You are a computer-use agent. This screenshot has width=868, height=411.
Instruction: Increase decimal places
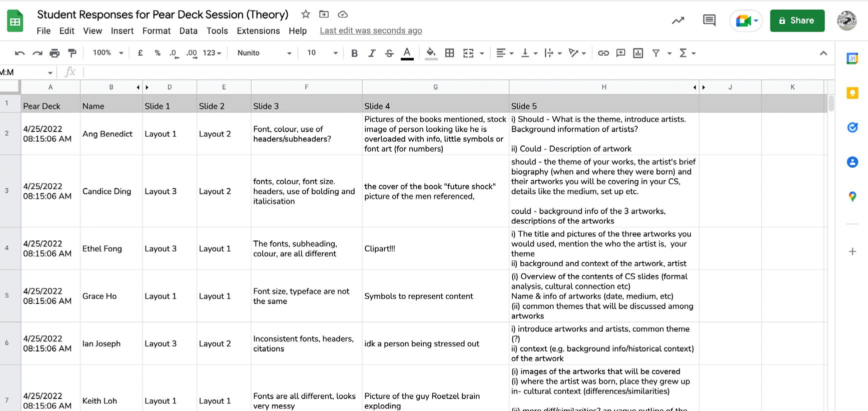tap(192, 53)
